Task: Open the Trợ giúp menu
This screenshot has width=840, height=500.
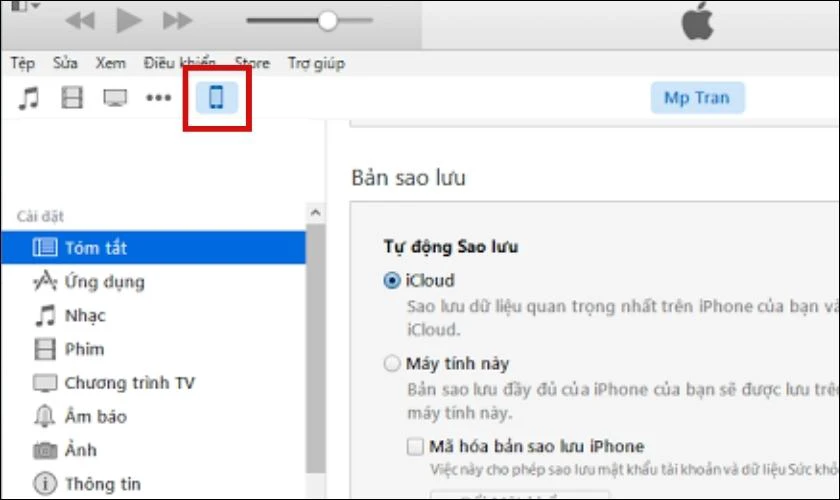Action: [x=316, y=64]
